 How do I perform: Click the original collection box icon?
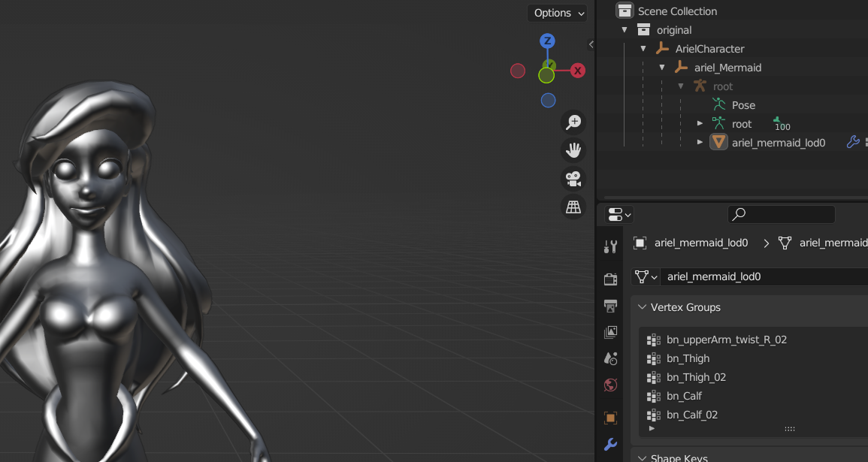click(x=643, y=29)
